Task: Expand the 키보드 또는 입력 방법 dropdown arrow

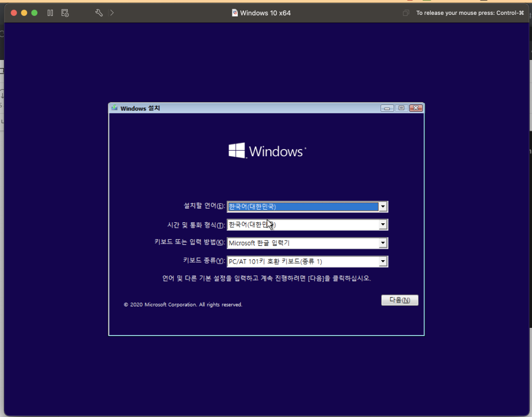Action: (383, 243)
